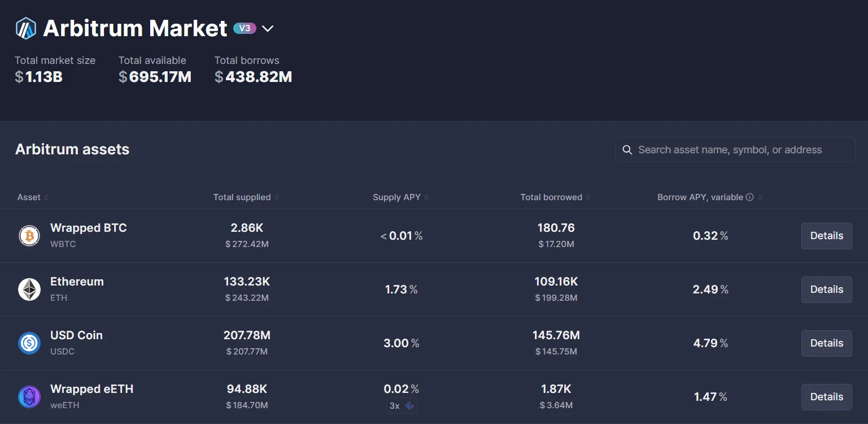This screenshot has height=424, width=868.
Task: Click the USDC supply APY 3.00%
Action: click(402, 343)
